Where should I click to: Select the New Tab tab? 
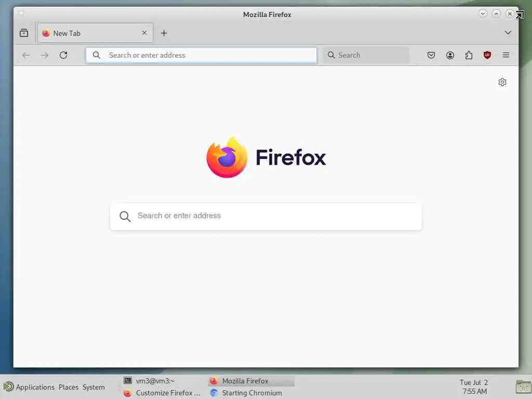pos(95,33)
